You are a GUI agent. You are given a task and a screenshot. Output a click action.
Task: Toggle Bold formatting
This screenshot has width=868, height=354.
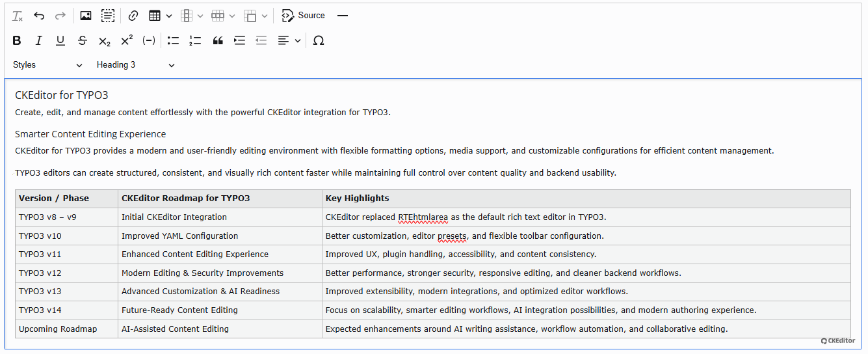pyautogui.click(x=17, y=40)
